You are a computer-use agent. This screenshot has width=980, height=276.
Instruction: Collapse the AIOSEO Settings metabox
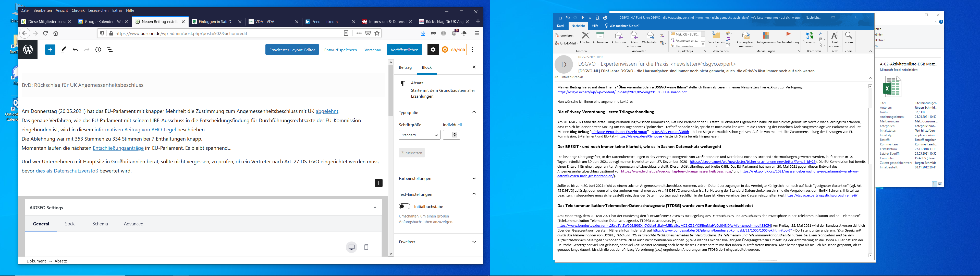tap(375, 207)
